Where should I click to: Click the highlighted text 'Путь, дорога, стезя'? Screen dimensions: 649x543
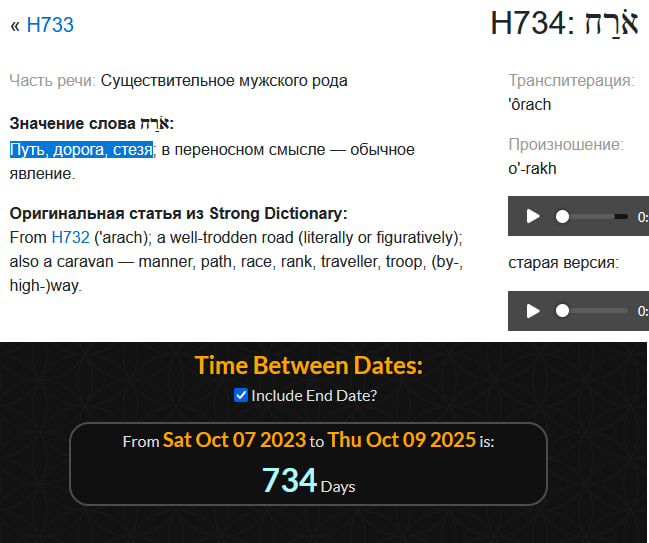pos(82,150)
